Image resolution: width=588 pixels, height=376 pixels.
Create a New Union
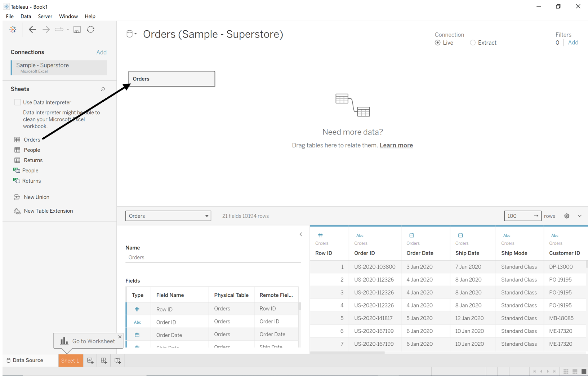pyautogui.click(x=36, y=197)
